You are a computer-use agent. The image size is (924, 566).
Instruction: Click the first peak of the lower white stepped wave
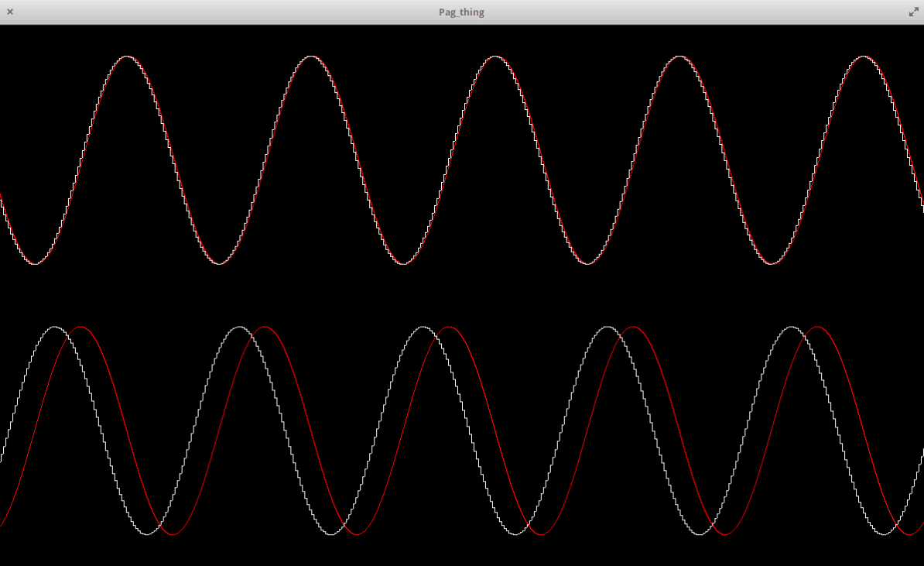[55, 327]
